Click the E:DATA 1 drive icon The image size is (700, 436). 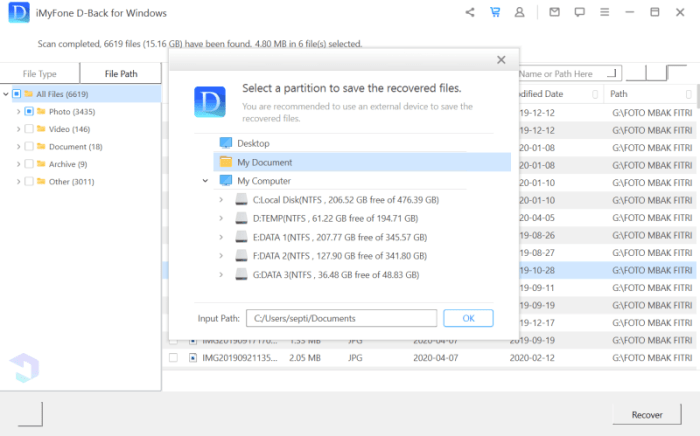(x=241, y=237)
